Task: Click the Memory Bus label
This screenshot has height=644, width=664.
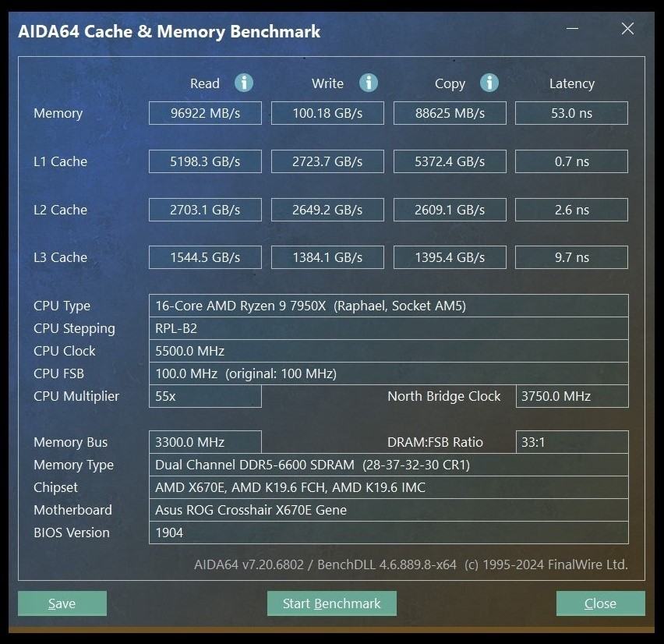Action: tap(71, 442)
